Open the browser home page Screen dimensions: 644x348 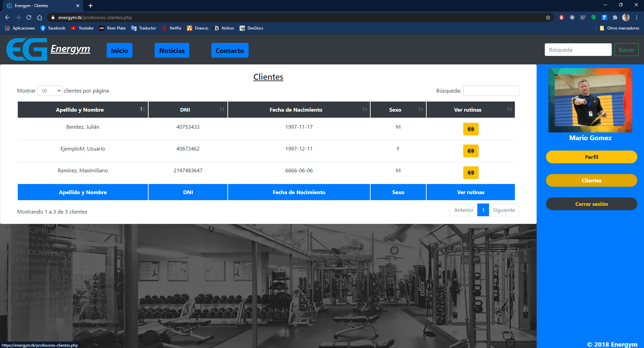pyautogui.click(x=40, y=17)
